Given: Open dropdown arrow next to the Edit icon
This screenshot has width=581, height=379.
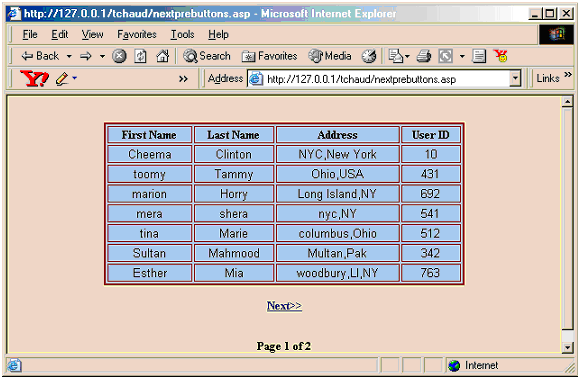Looking at the screenshot, I should pos(462,56).
